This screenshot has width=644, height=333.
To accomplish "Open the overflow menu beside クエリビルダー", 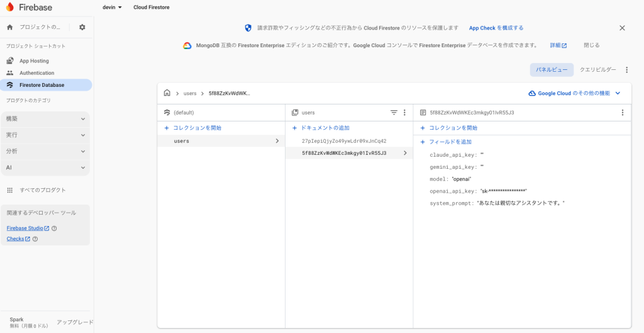I will tap(626, 70).
